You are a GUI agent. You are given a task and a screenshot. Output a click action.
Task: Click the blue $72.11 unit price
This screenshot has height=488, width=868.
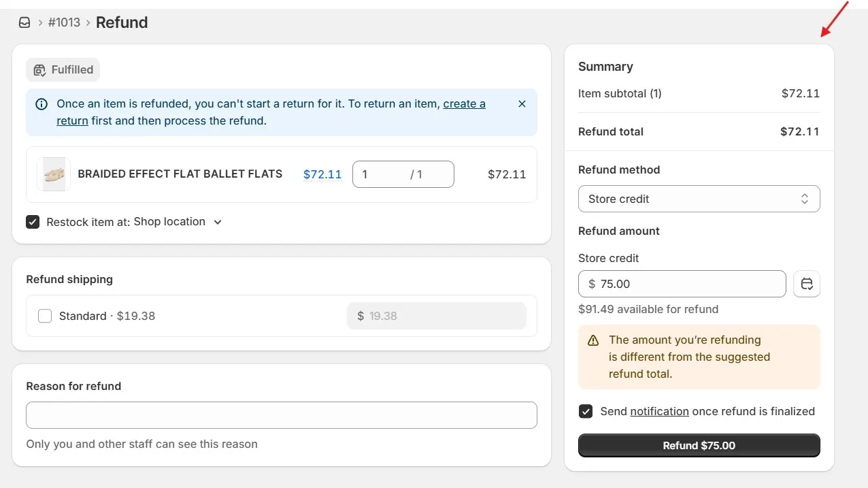322,174
